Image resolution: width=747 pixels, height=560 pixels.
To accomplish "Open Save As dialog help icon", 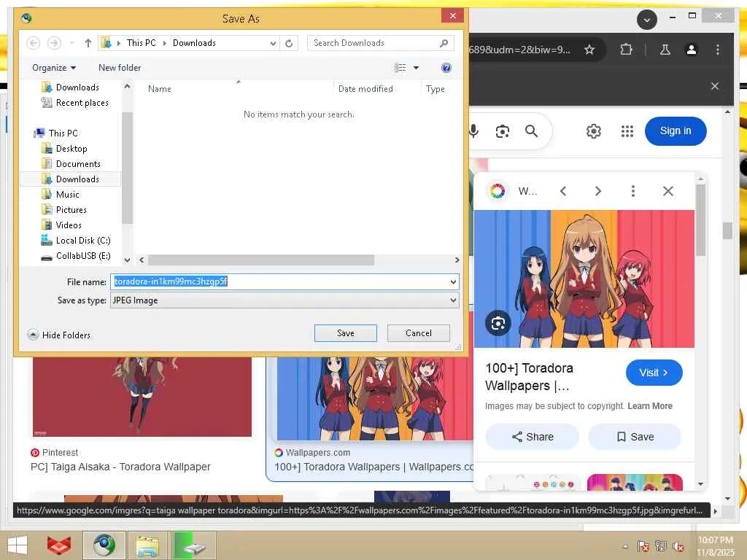I will click(446, 68).
